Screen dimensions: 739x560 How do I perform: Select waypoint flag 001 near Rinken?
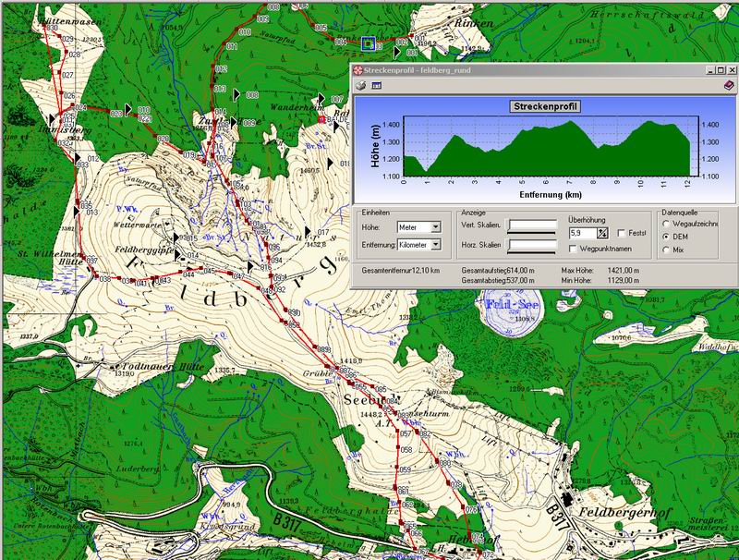(x=397, y=53)
